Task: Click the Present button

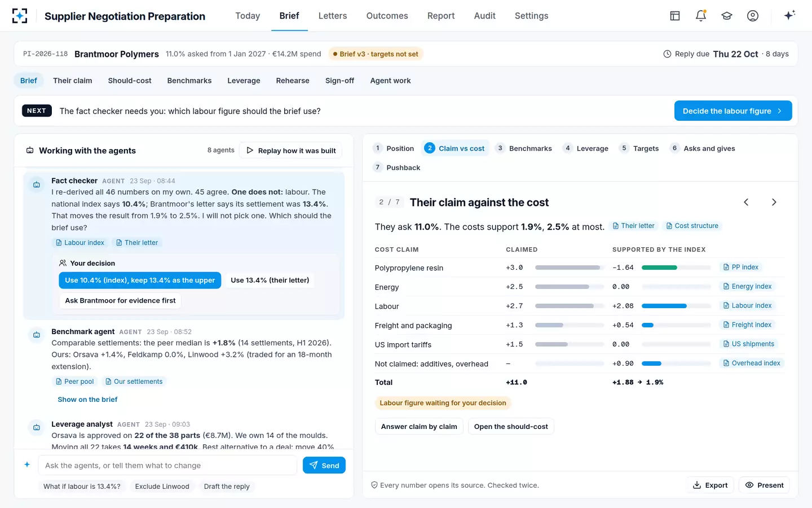Action: click(765, 485)
